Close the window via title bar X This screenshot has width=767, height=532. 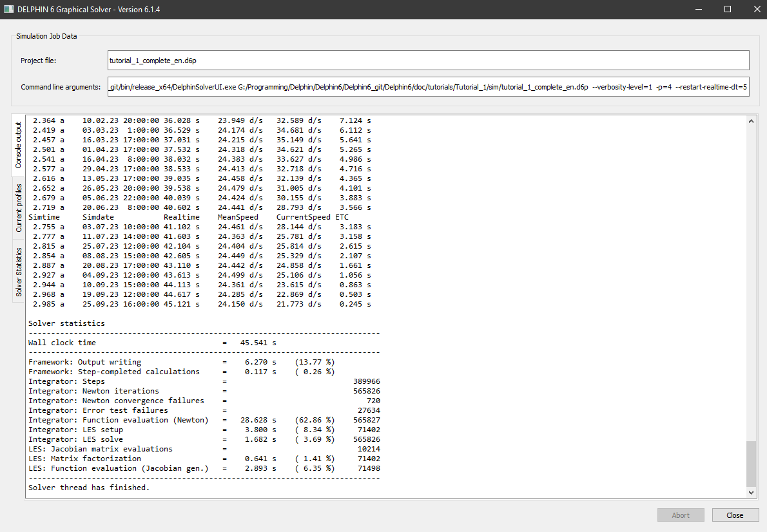click(x=756, y=9)
